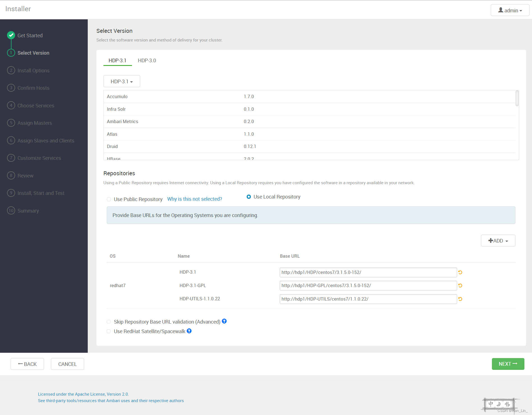Click the services list scrollbar thumb
532x415 pixels.
pyautogui.click(x=517, y=98)
